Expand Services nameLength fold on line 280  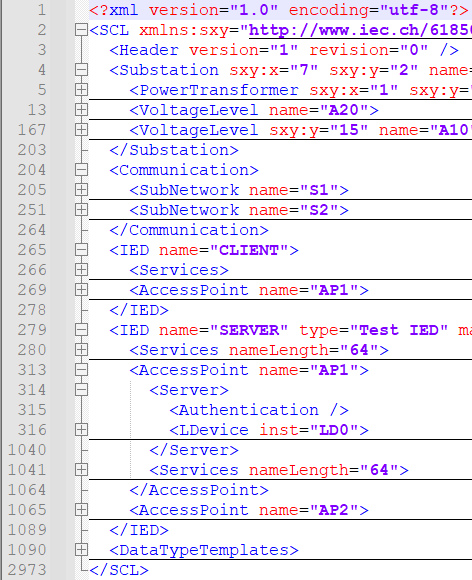81,350
